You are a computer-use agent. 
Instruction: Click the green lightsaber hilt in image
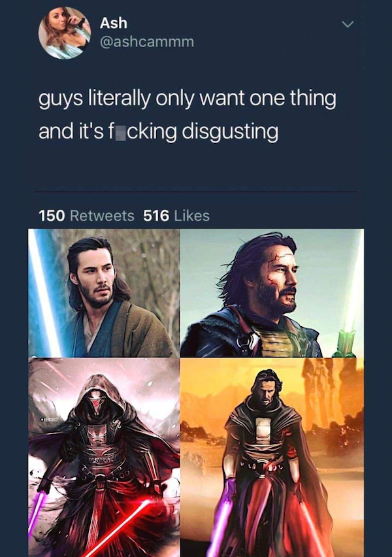point(344,343)
